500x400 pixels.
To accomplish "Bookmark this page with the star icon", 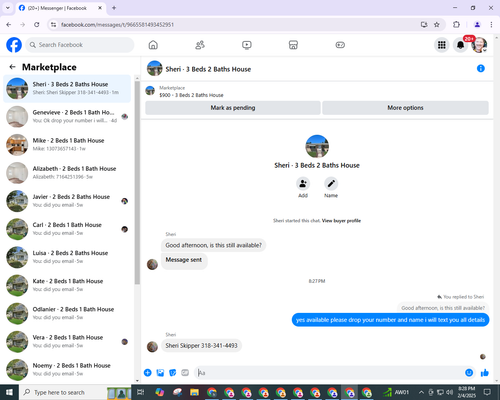I will [437, 24].
